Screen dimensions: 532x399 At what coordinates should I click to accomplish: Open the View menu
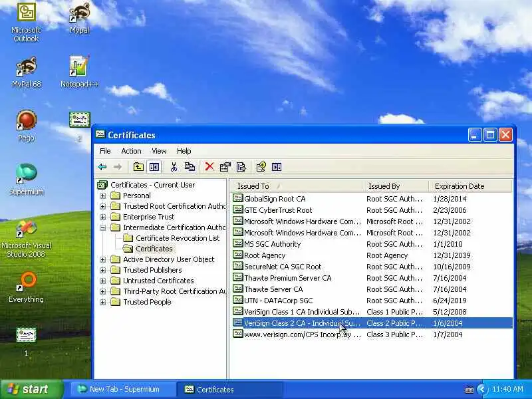click(x=159, y=151)
